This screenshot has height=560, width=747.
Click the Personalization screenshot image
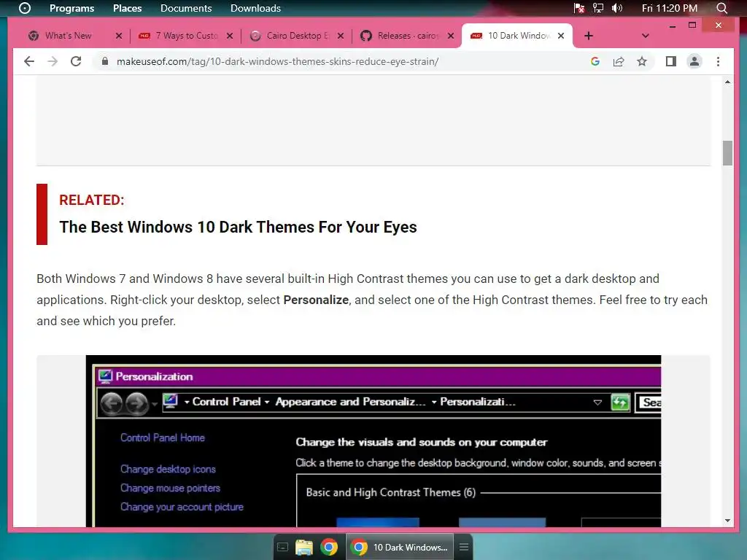click(373, 441)
